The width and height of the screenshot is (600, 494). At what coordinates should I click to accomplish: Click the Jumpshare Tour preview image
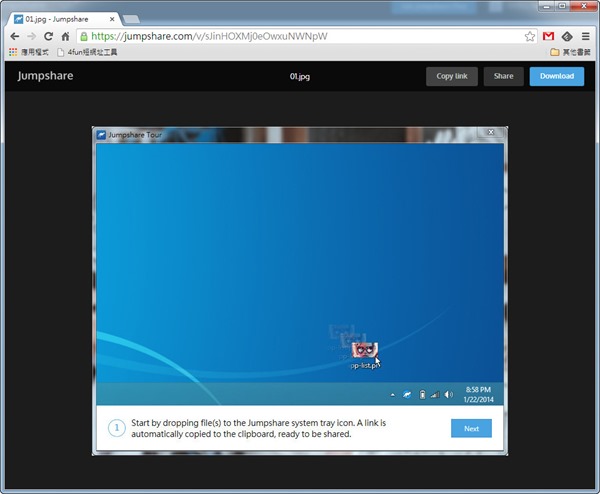[x=300, y=291]
